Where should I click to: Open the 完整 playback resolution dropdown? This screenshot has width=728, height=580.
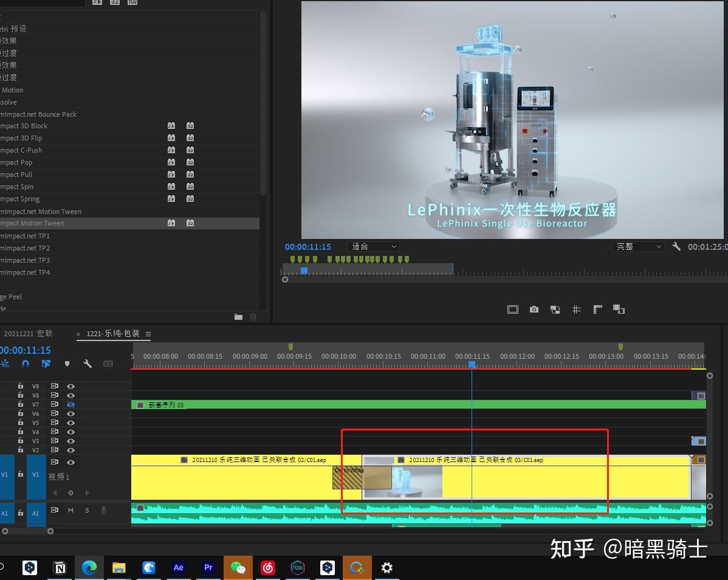(639, 247)
